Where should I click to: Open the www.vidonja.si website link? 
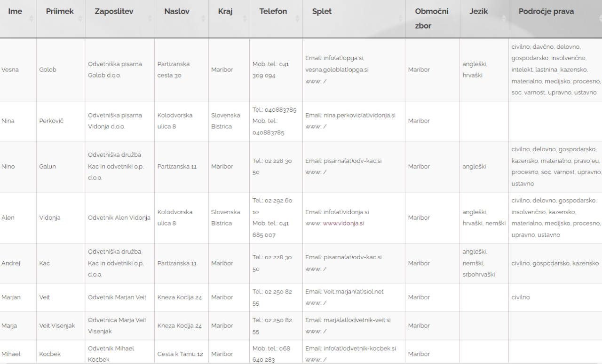[x=343, y=224]
